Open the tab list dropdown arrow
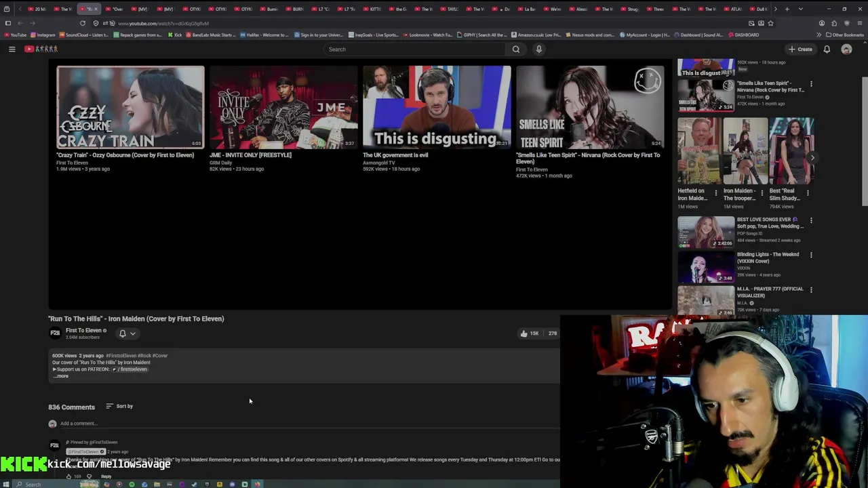The image size is (868, 488). [801, 9]
